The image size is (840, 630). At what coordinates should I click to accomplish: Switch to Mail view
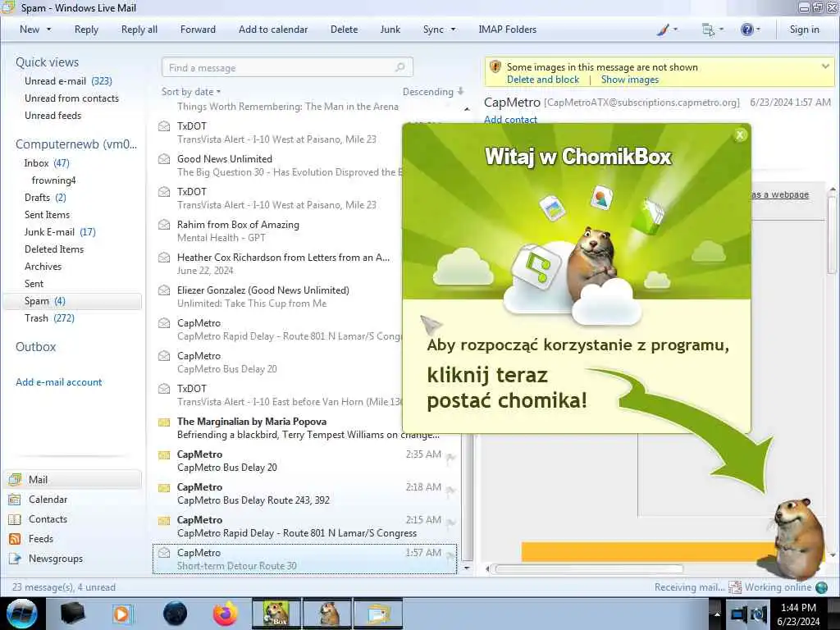point(73,479)
